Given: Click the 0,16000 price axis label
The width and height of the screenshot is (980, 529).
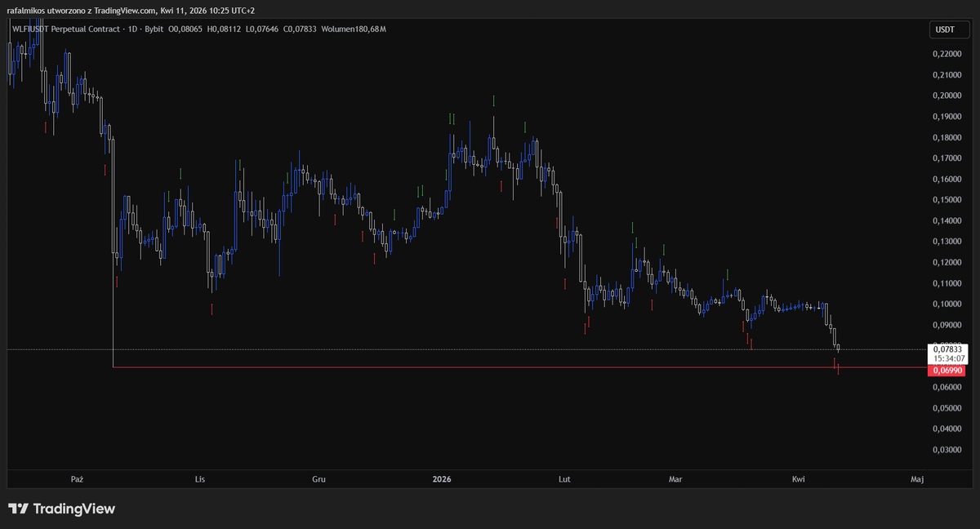Looking at the screenshot, I should tap(947, 179).
